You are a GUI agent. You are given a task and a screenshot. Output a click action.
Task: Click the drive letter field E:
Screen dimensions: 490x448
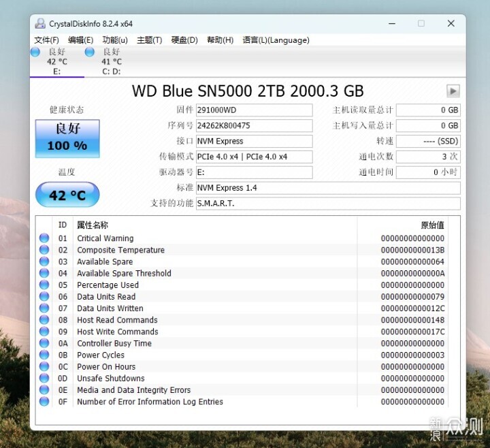pyautogui.click(x=254, y=172)
